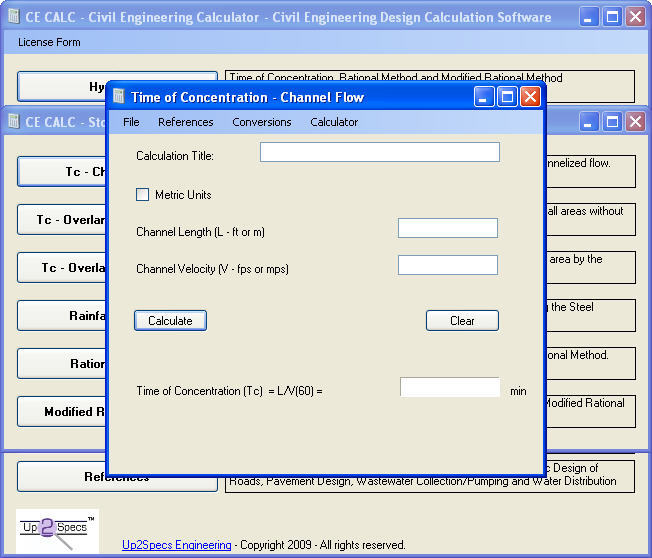
Task: Click the 'Channel Velocity (V - fps or mps)' label
Action: 212,269
